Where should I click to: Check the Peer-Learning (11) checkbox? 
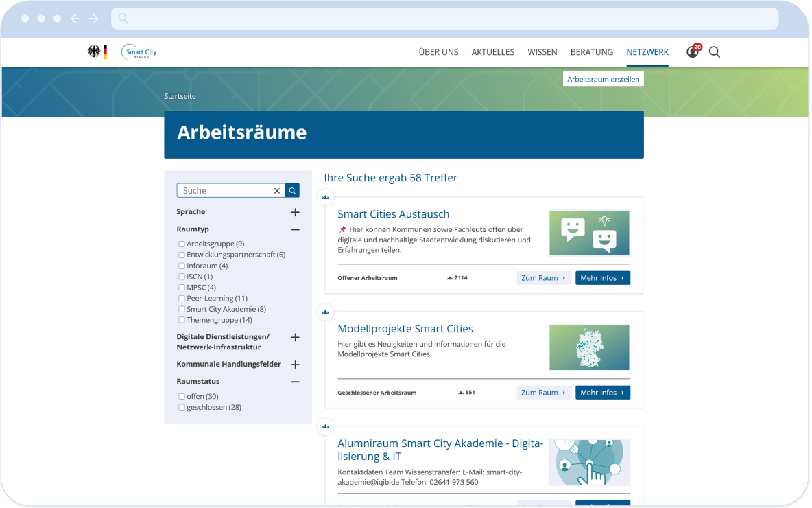coord(182,299)
